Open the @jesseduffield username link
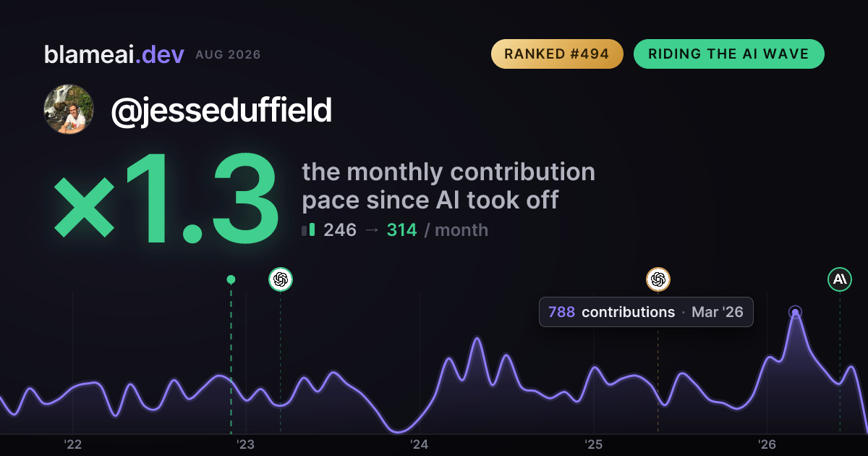Image resolution: width=868 pixels, height=456 pixels. click(x=221, y=110)
